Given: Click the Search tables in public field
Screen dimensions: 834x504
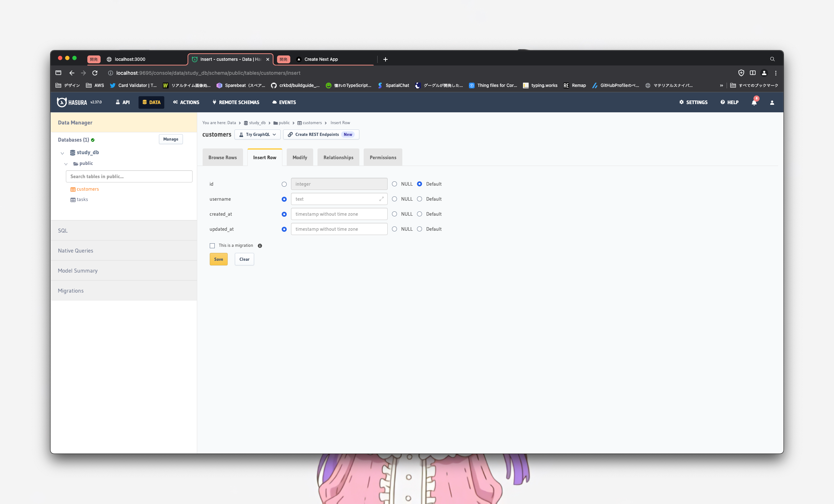Looking at the screenshot, I should tap(129, 176).
